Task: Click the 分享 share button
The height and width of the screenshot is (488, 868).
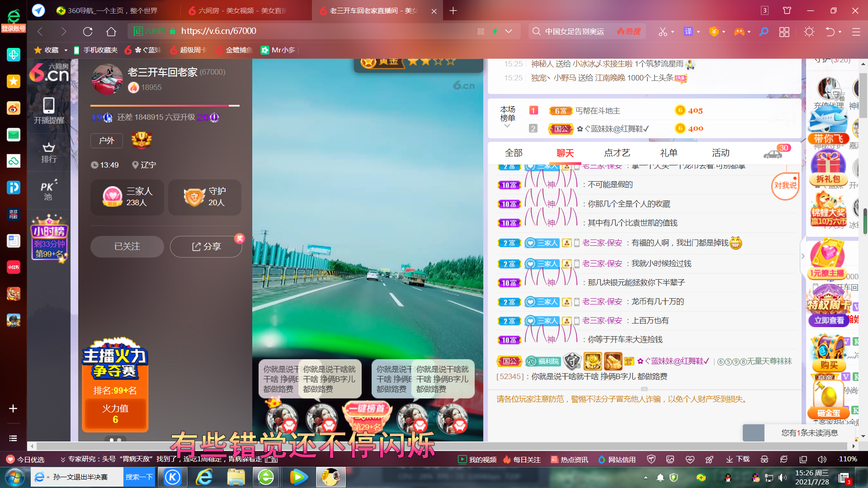Action: pos(206,246)
